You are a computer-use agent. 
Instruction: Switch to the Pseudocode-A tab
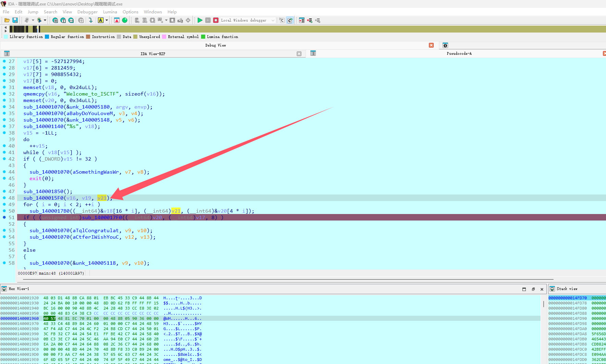(459, 53)
